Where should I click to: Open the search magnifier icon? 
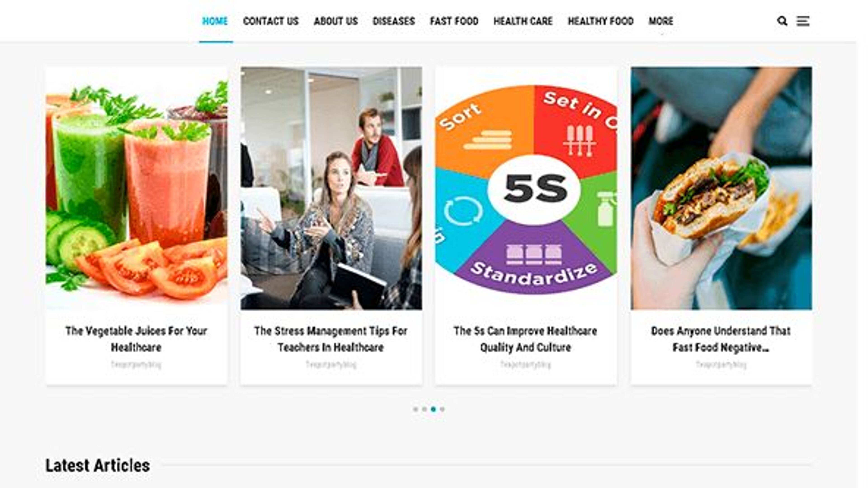coord(782,21)
